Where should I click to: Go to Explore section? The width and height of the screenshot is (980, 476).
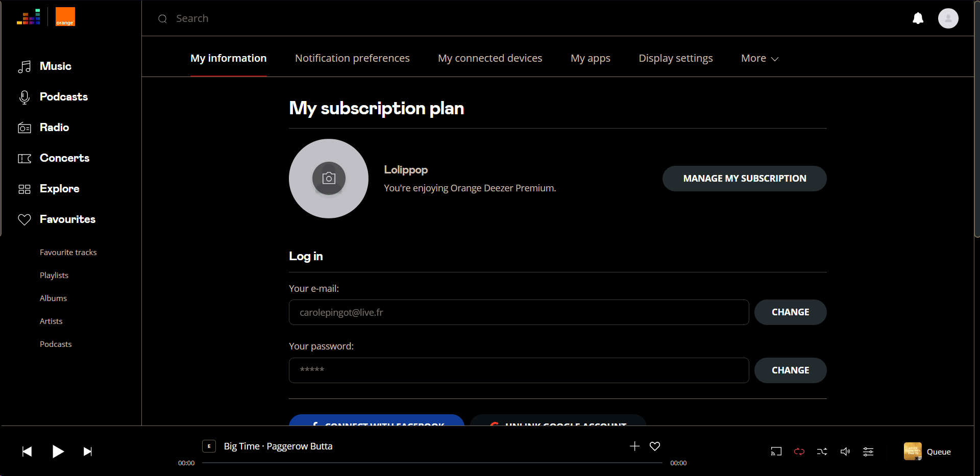point(60,189)
